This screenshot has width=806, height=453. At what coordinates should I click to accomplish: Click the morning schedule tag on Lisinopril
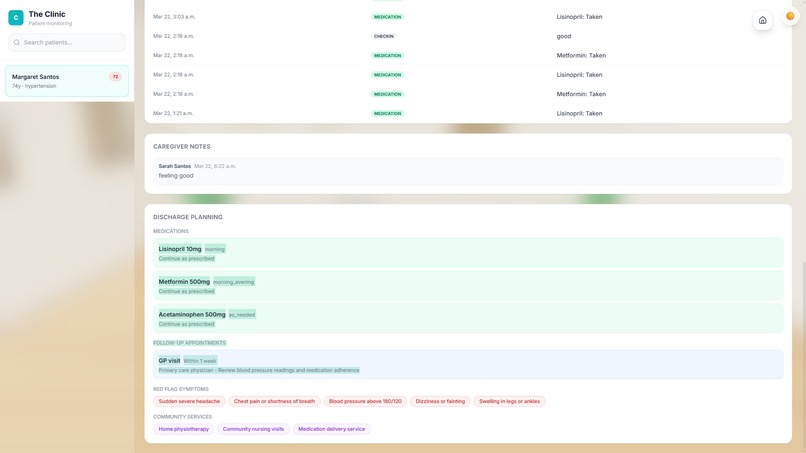[215, 249]
